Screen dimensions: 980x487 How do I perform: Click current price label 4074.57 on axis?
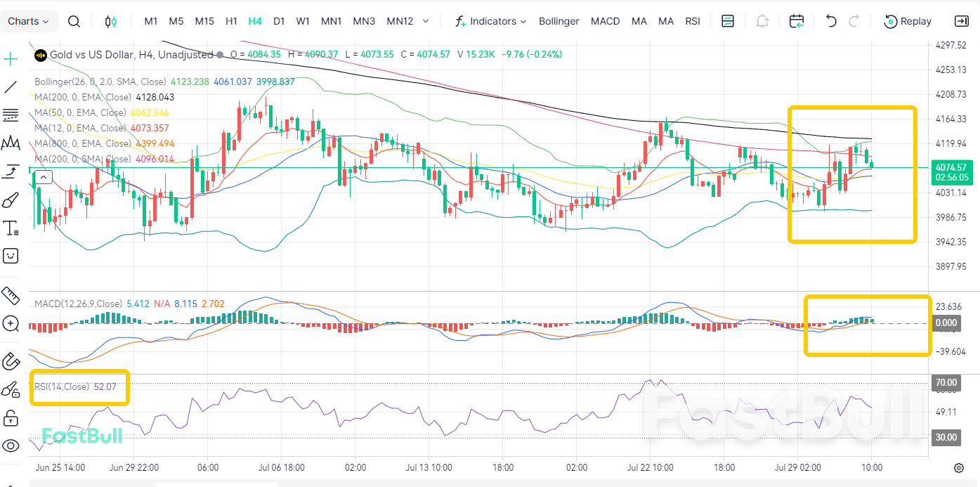point(951,167)
